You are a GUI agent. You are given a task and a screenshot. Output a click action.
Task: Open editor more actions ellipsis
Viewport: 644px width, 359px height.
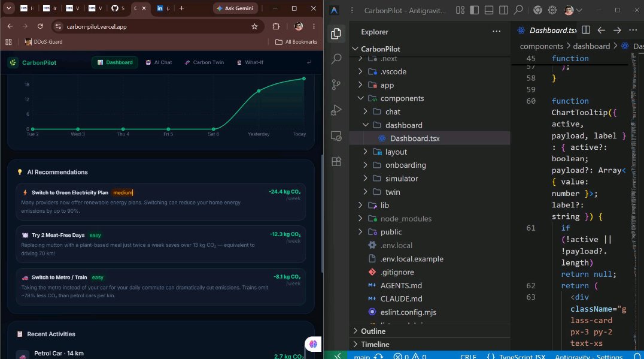(x=633, y=30)
